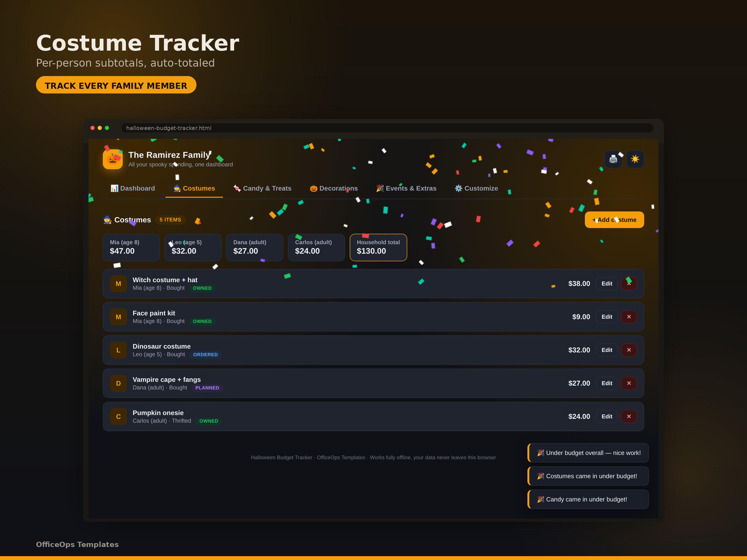The height and width of the screenshot is (560, 747).
Task: Click the $38.00 price on Witch costume
Action: (x=579, y=283)
